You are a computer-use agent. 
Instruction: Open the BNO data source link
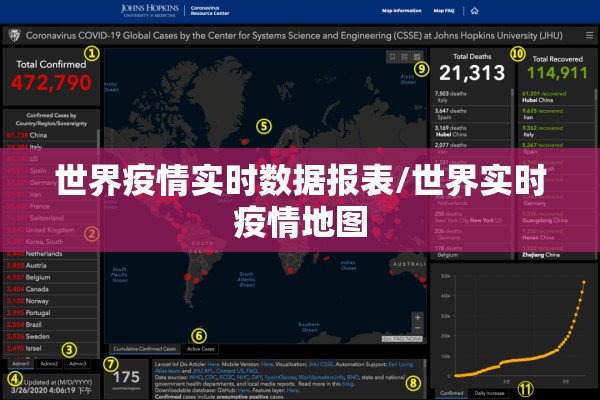coord(352,377)
